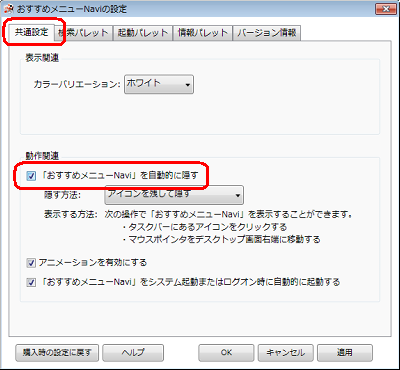
Task: Open the バージョン情報 tab
Action: (267, 33)
